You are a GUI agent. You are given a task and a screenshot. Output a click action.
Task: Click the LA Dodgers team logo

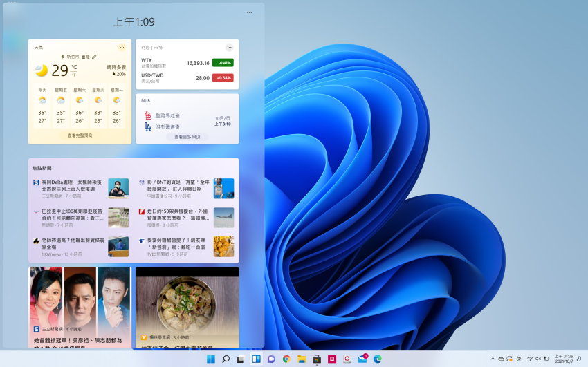(148, 127)
